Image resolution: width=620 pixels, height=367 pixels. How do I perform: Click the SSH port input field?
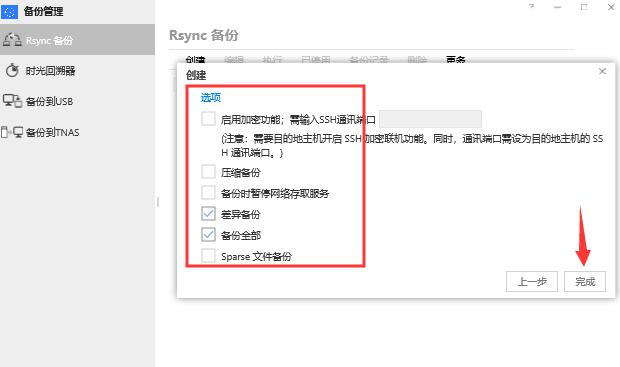click(x=430, y=119)
